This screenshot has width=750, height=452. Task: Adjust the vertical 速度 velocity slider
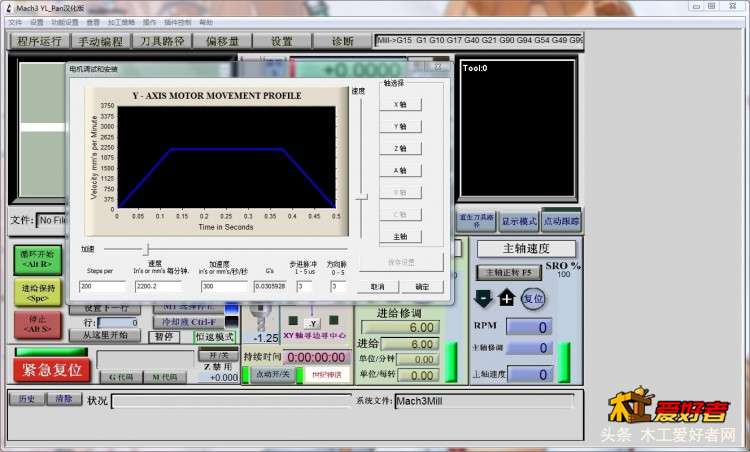tap(361, 197)
